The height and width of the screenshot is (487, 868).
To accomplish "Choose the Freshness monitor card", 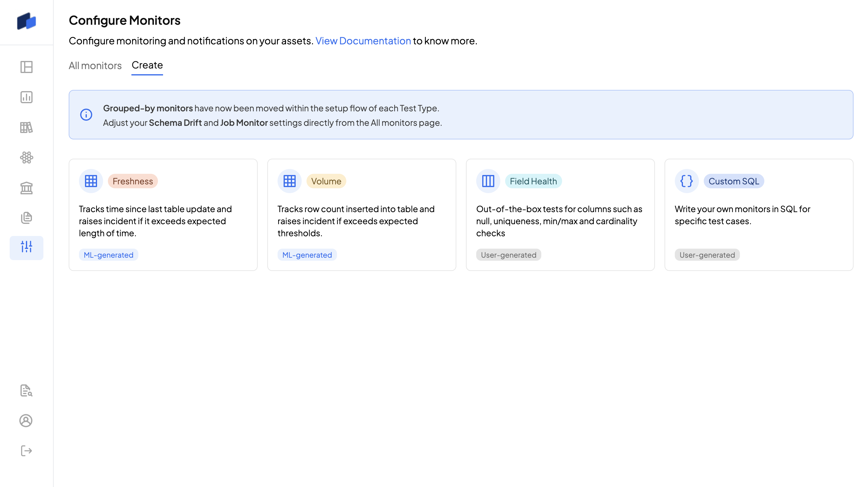I will pos(163,215).
